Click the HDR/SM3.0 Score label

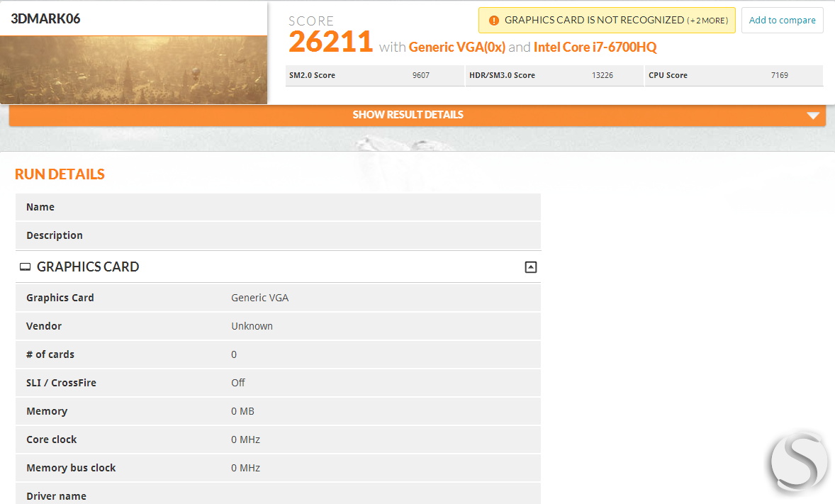pyautogui.click(x=502, y=76)
